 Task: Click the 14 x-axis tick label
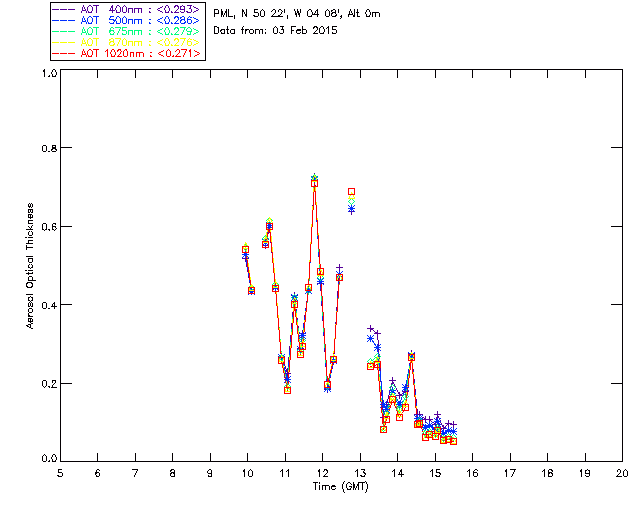pyautogui.click(x=398, y=473)
